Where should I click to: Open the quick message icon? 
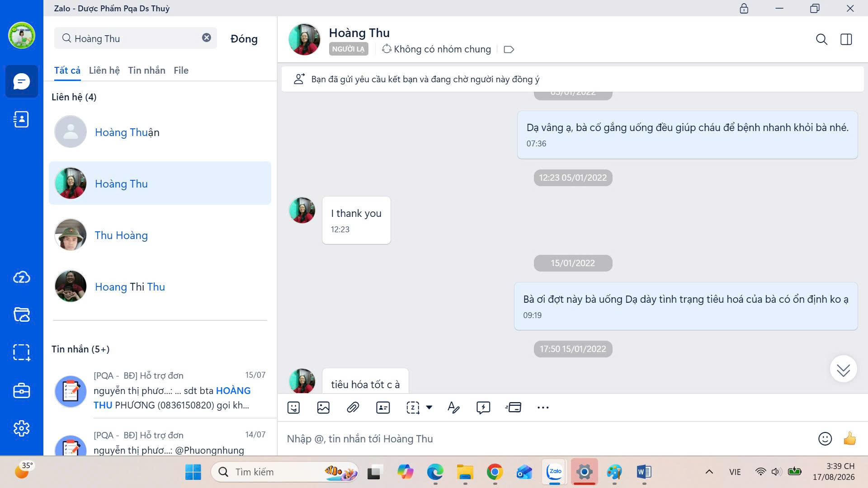click(483, 408)
